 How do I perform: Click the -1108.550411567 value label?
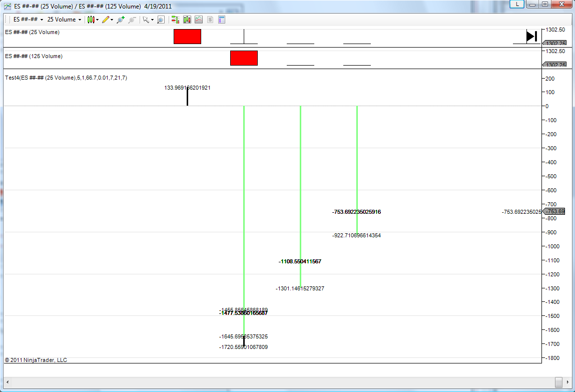(300, 261)
